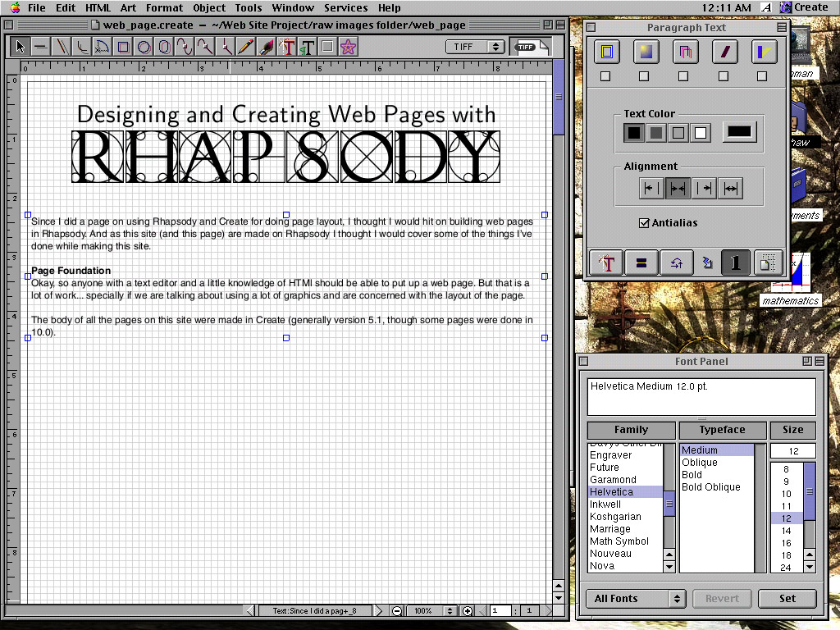This screenshot has width=840, height=630.
Task: Click the rotate arrows inspector tab
Action: (x=676, y=263)
